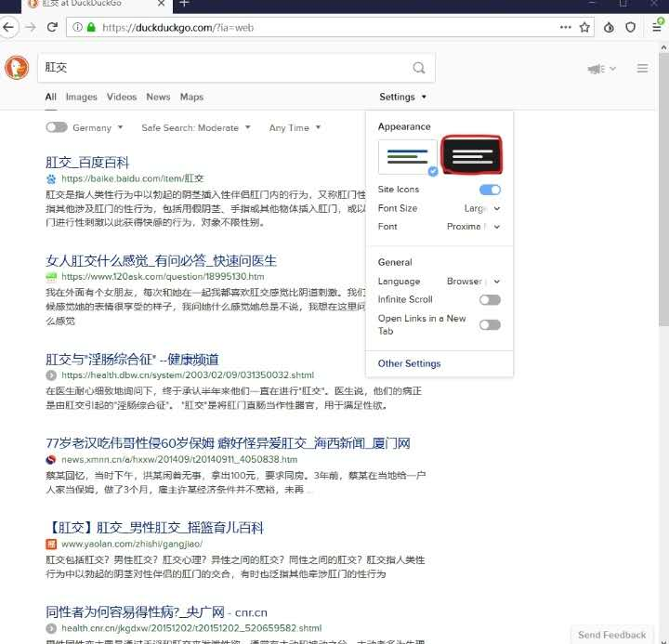This screenshot has height=644, width=669.
Task: Open the Any Time filter dropdown
Action: tap(295, 127)
